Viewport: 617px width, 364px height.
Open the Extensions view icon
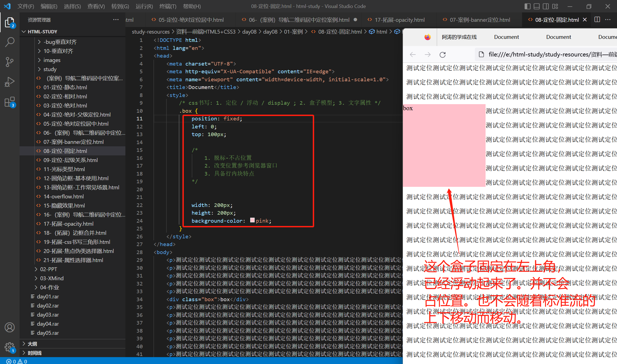pos(10,102)
